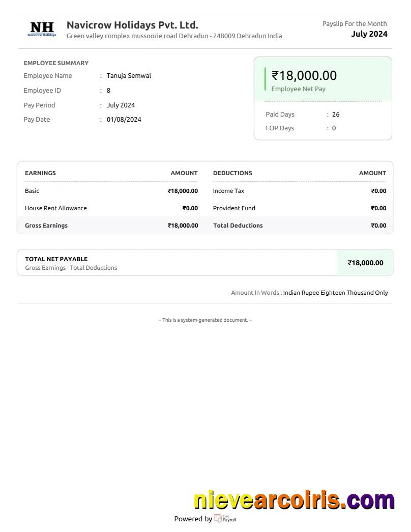Click the Basic earnings amount

pos(183,191)
